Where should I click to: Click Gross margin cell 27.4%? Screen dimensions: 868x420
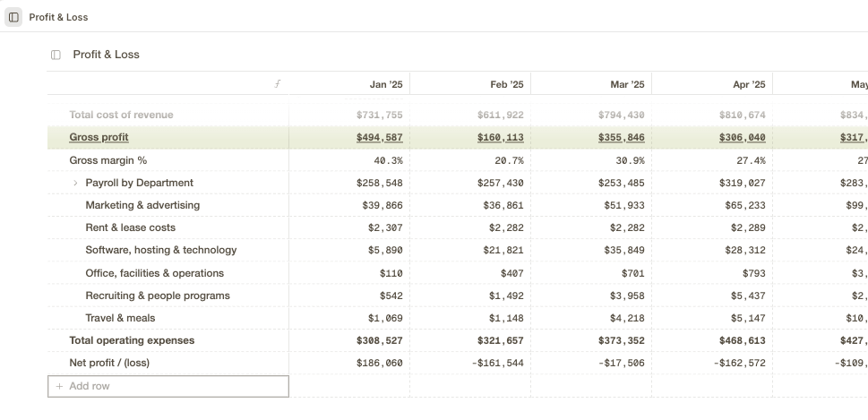pyautogui.click(x=752, y=160)
